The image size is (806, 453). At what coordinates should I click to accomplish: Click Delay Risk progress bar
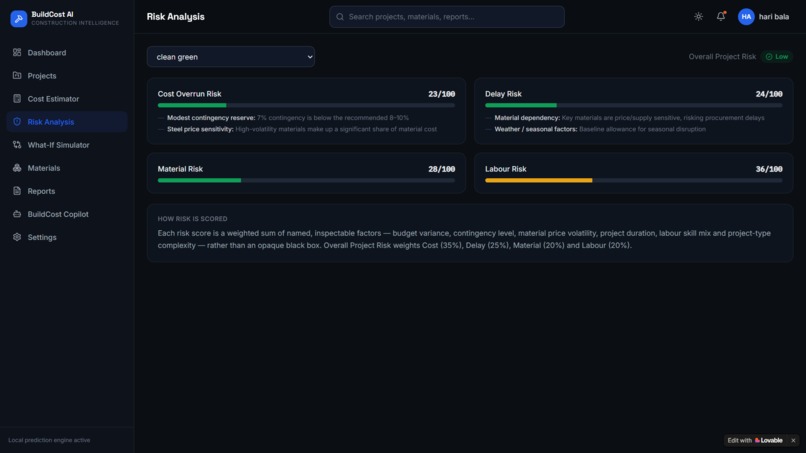[634, 105]
